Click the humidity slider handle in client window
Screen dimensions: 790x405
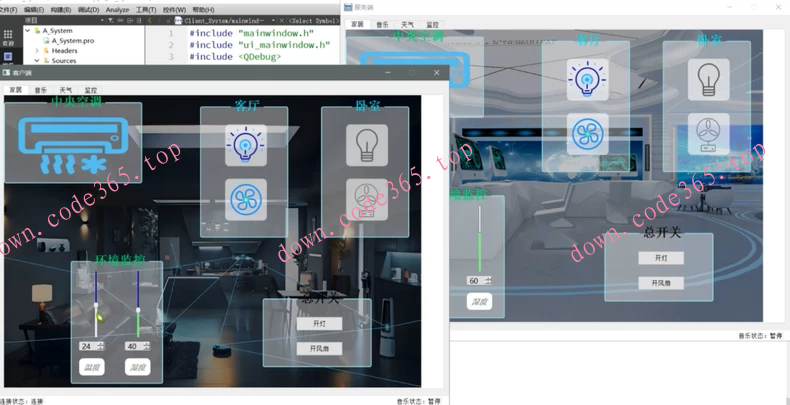coord(138,311)
